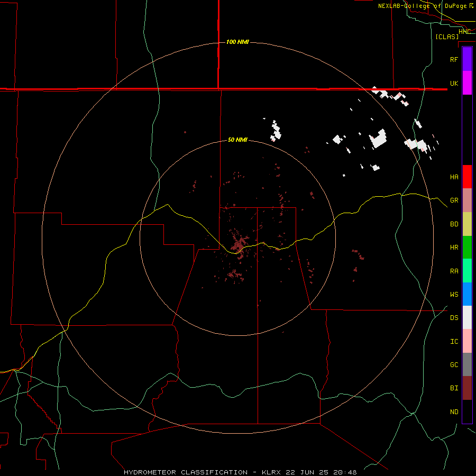Click the WS legend label
This screenshot has width=476, height=476.
454,294
